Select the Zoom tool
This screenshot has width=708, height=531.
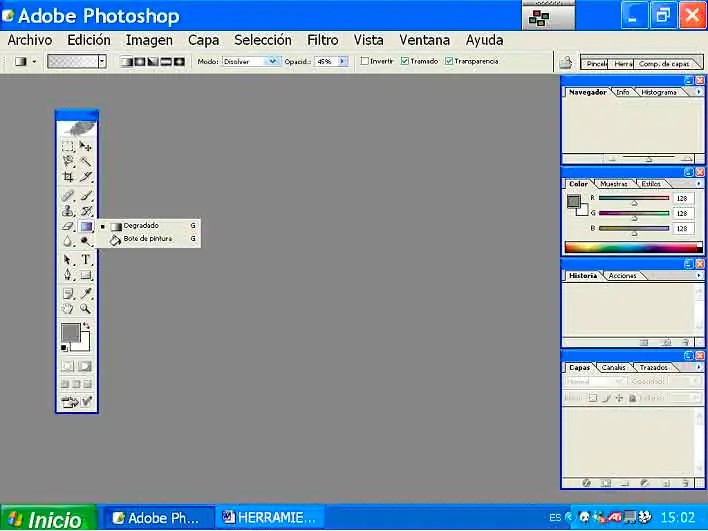pos(86,309)
